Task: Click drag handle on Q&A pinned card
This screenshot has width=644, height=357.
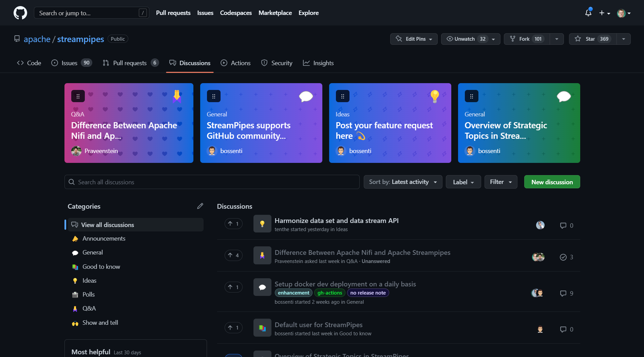Action: point(78,96)
